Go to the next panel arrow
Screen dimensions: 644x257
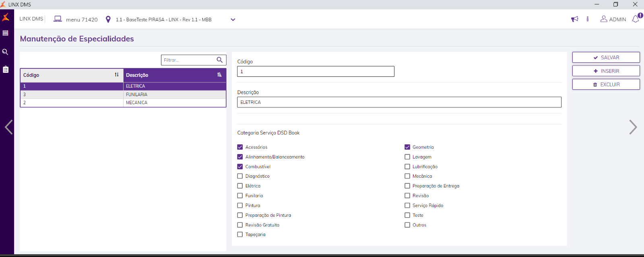click(x=633, y=127)
